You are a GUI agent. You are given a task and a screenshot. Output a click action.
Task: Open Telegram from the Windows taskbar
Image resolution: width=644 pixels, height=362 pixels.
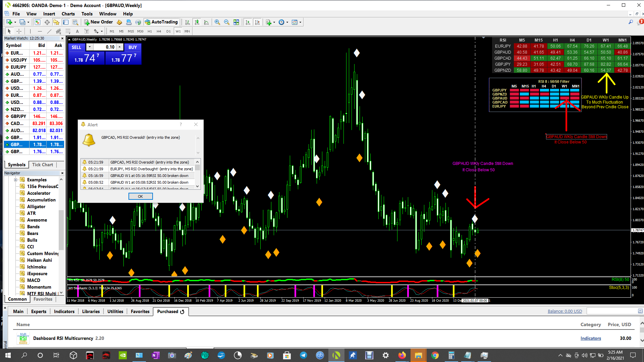pos(303,355)
